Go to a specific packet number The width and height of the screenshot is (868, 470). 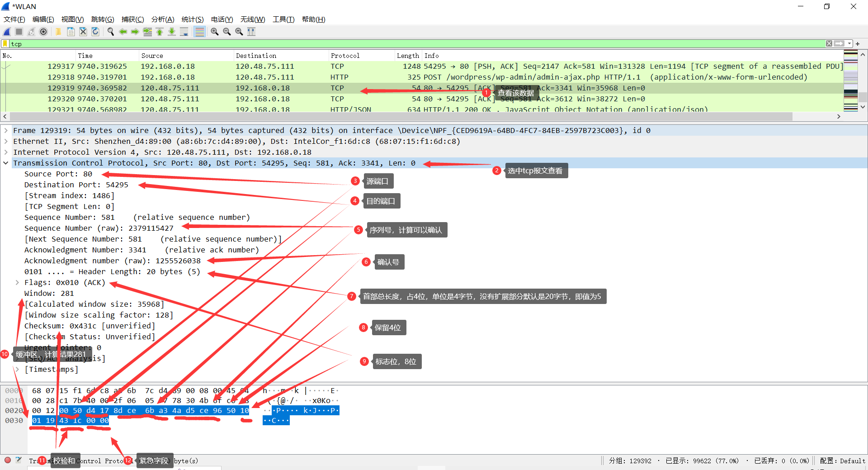click(x=147, y=32)
